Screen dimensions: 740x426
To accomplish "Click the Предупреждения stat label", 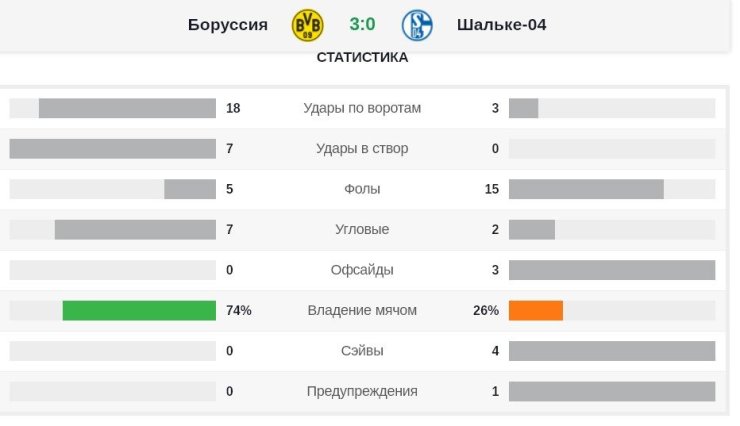I will [362, 392].
